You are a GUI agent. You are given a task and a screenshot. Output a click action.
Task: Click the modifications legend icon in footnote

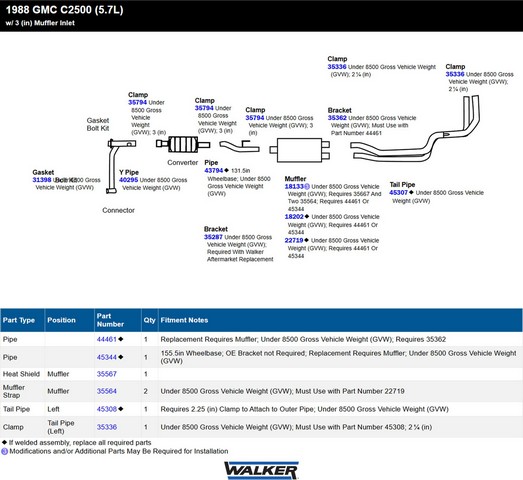(x=4, y=451)
